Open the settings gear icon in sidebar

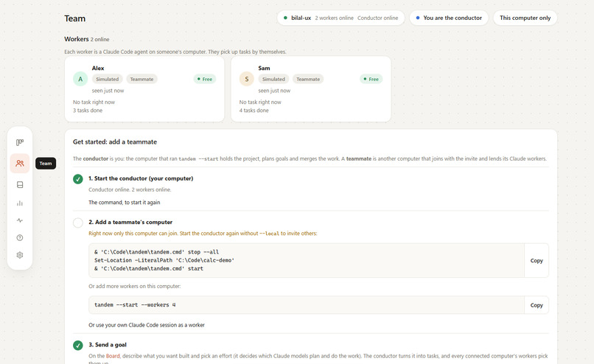(20, 255)
